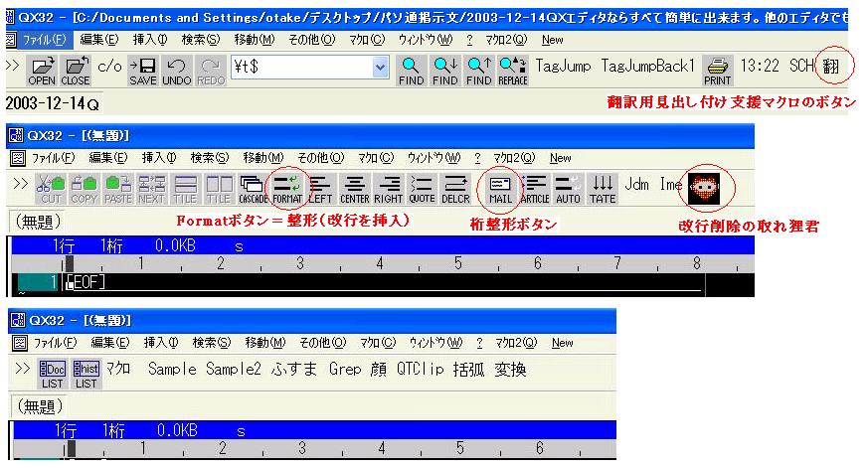Click the PRINT toolbar icon
Image resolution: width=868 pixels, height=468 pixels.
718,71
